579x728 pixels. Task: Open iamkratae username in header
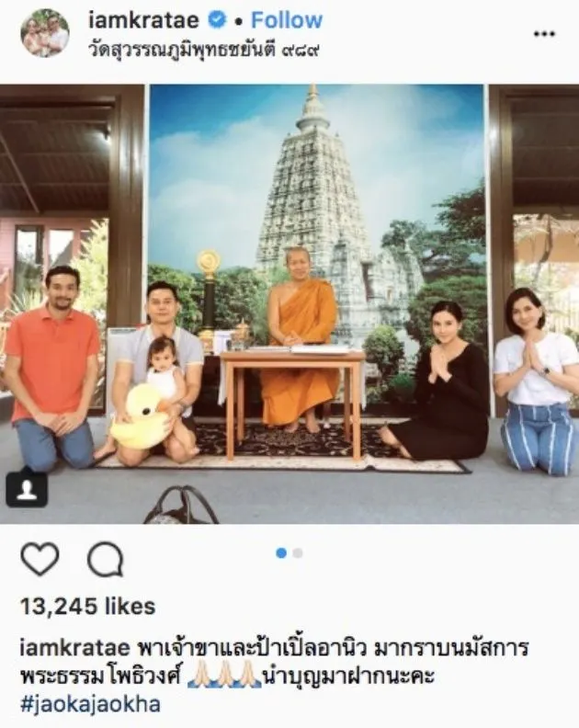144,20
